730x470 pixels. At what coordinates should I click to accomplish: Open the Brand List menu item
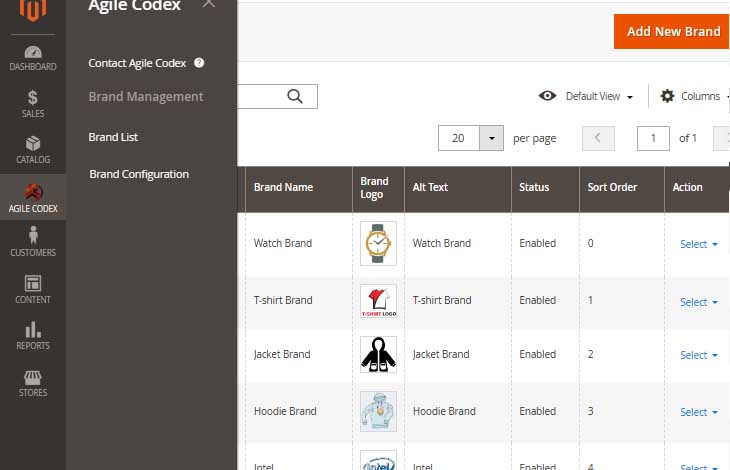[x=113, y=137]
